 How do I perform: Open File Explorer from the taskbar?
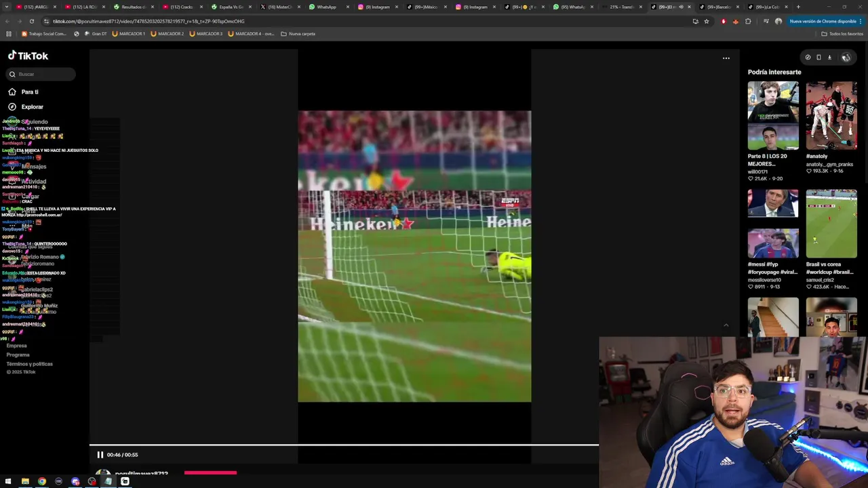[25, 481]
